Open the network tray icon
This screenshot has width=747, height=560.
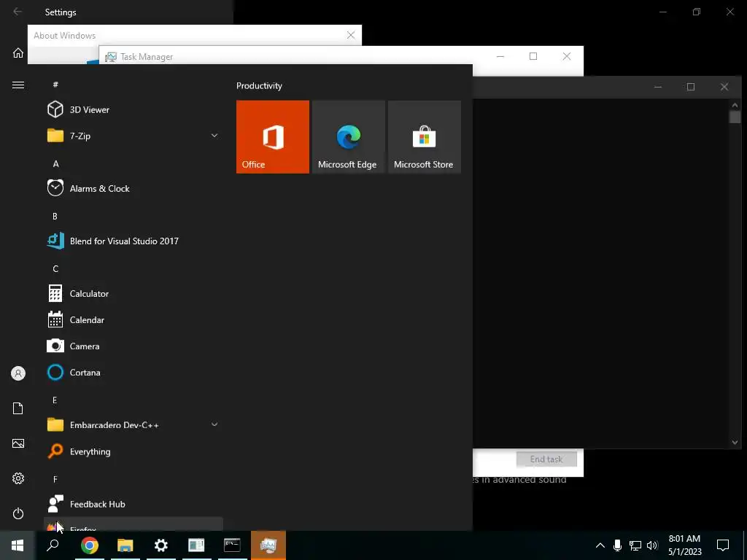click(635, 545)
